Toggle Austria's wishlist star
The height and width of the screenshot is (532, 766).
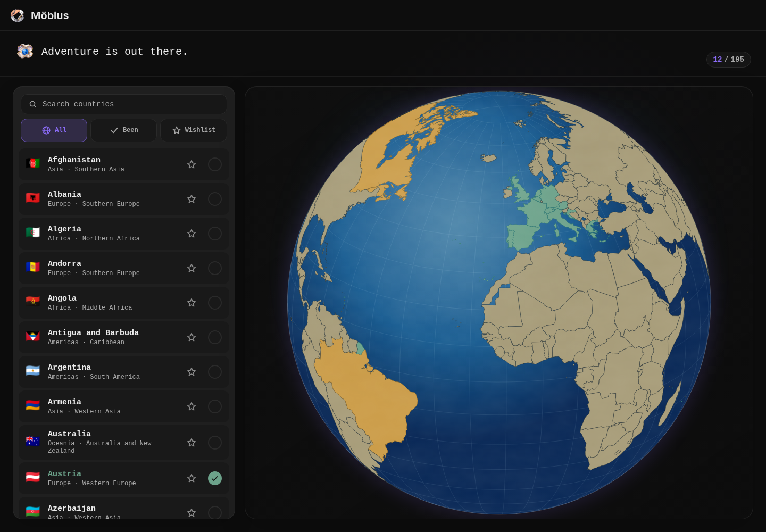click(x=191, y=478)
